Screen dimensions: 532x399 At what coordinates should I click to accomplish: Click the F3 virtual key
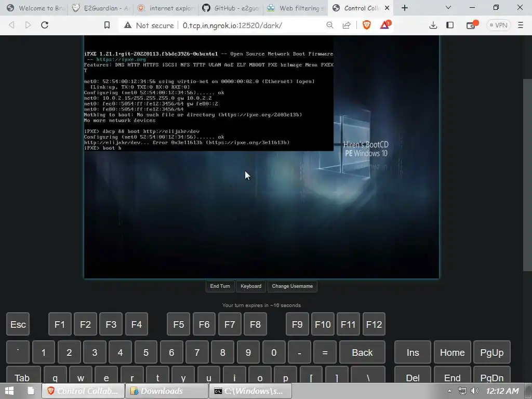[x=111, y=324]
